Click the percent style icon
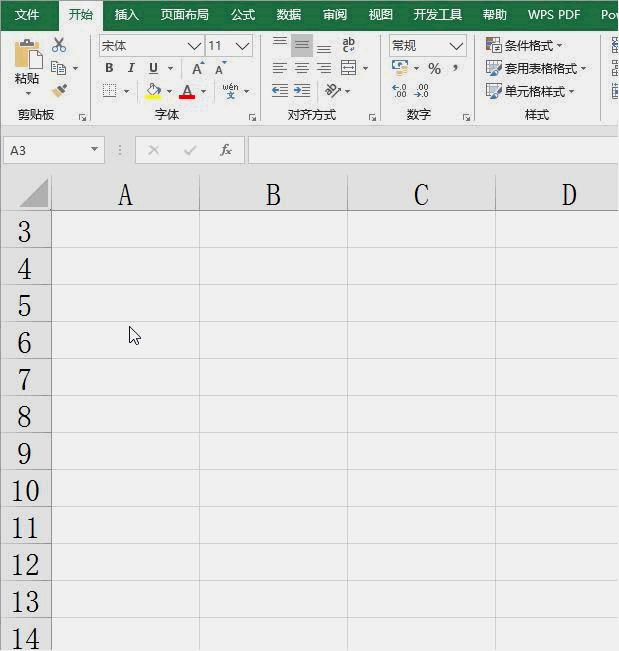 (434, 69)
